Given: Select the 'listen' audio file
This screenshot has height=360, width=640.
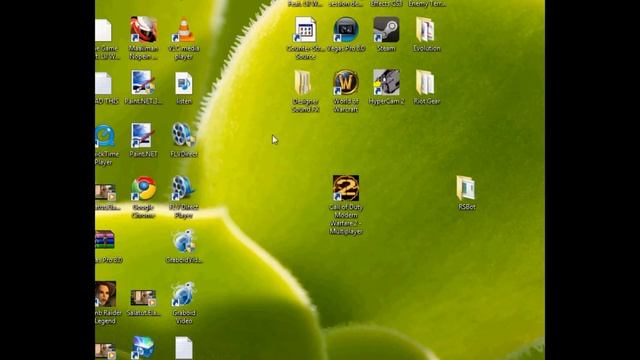Looking at the screenshot, I should point(184,83).
